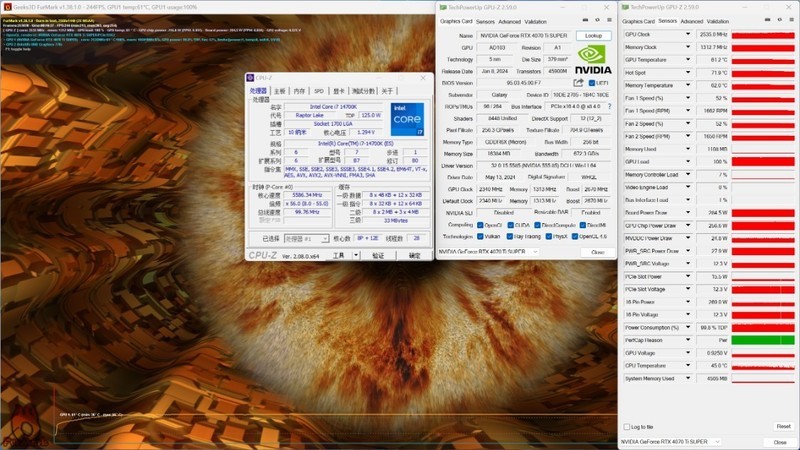Click the NVIDIA logo in GPU-Z
Viewport: 800px width, 450px height.
(593, 59)
